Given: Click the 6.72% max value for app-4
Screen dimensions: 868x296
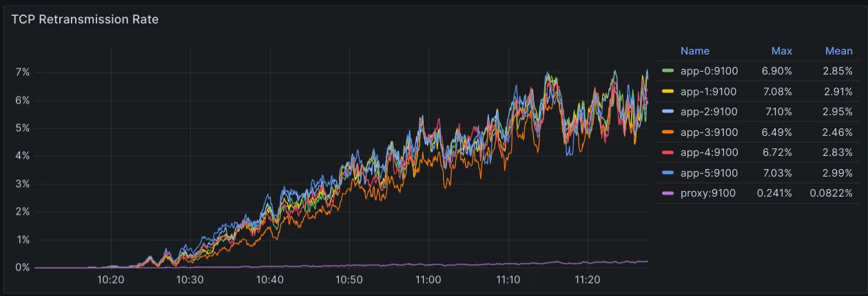Looking at the screenshot, I should click(x=777, y=152).
